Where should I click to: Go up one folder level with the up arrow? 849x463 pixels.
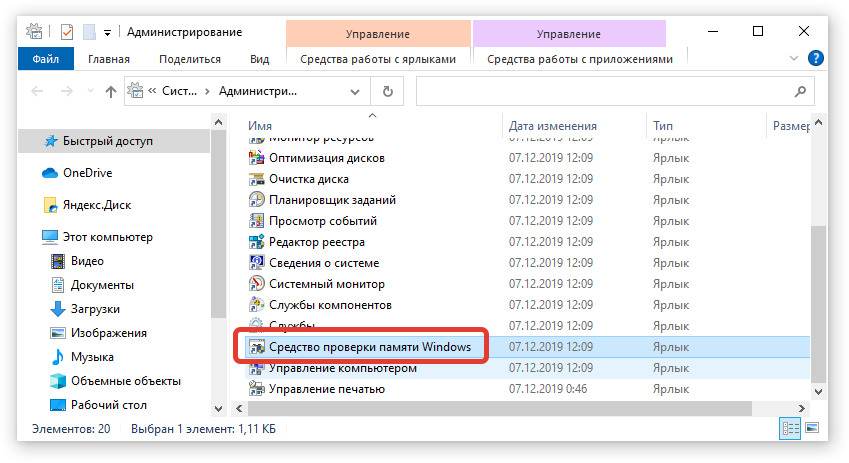(110, 91)
